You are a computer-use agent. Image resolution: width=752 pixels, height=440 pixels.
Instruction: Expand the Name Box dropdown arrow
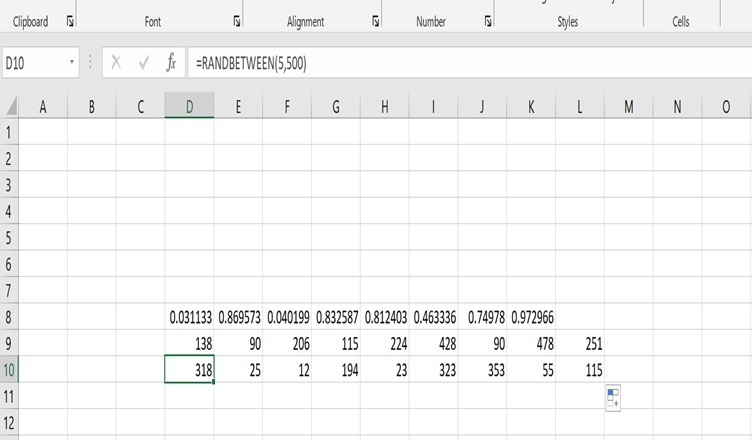[71, 62]
